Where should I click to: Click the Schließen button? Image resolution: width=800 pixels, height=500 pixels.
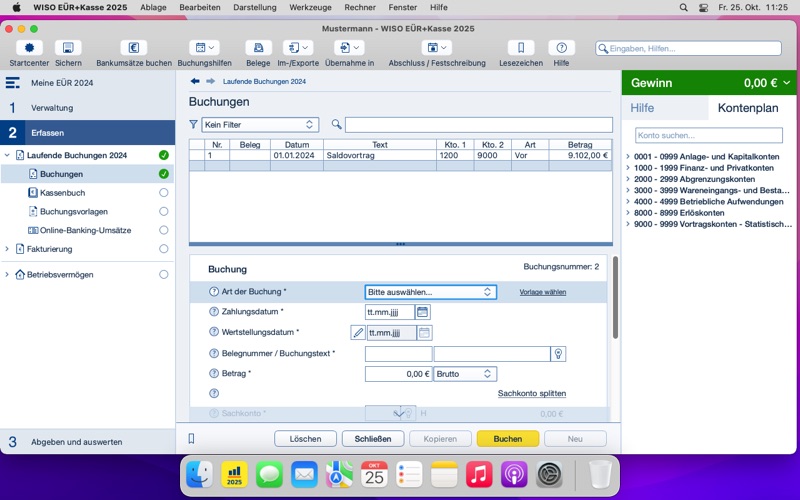point(373,439)
